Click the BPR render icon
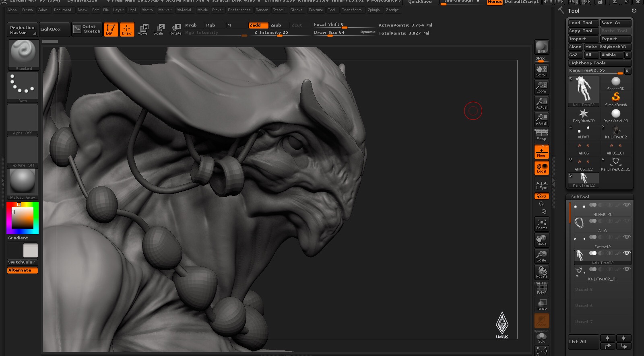The width and height of the screenshot is (644, 356). click(x=541, y=47)
